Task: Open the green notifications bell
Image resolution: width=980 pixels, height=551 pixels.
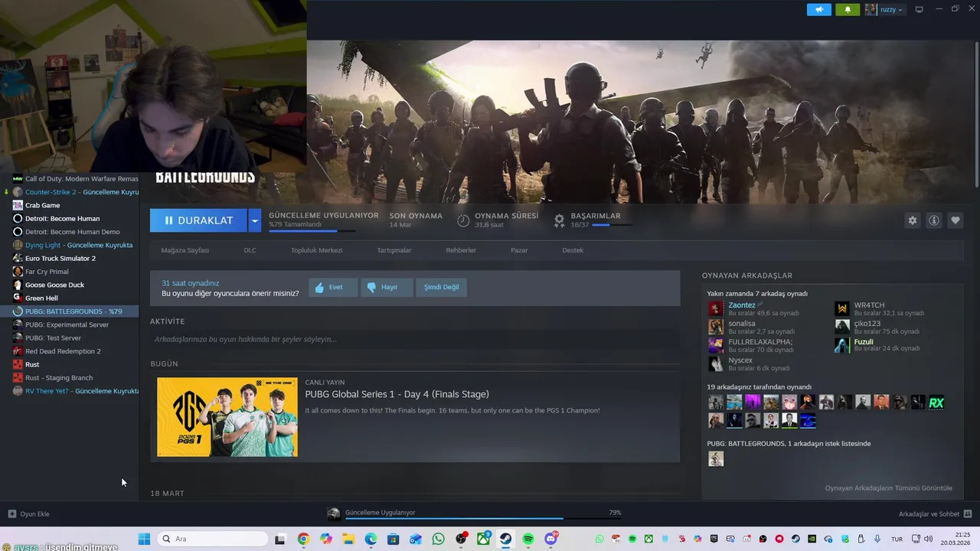Action: [847, 9]
